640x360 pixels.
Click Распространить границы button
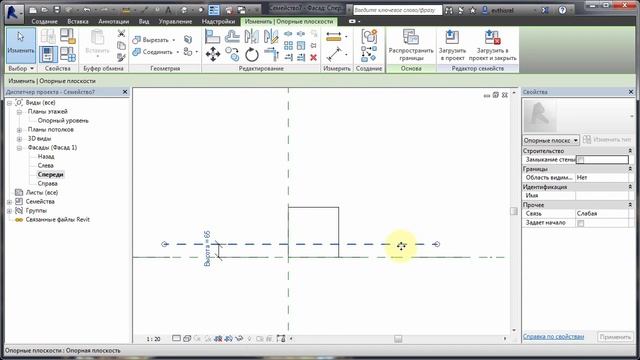point(411,46)
